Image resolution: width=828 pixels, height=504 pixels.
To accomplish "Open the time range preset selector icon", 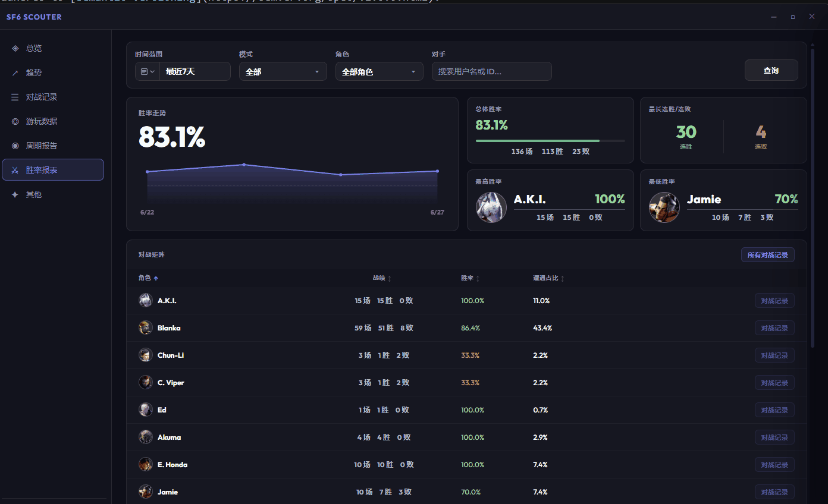I will click(148, 71).
